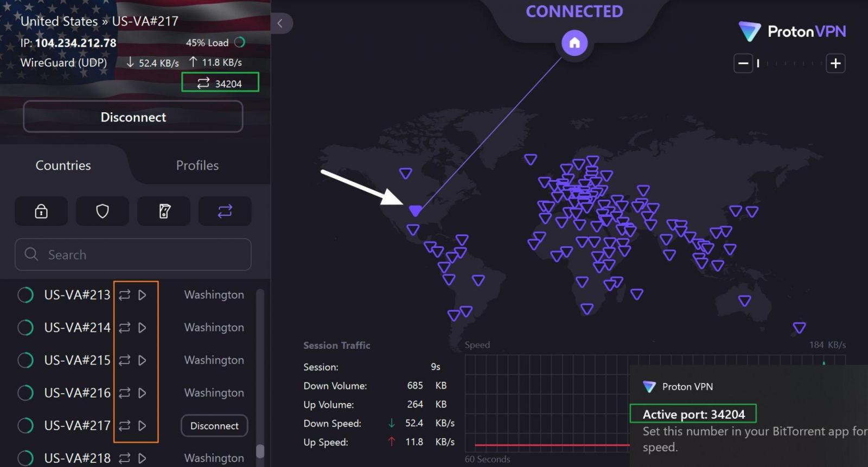Switch to the Countries tab
Image resolution: width=868 pixels, height=467 pixels.
(x=63, y=165)
